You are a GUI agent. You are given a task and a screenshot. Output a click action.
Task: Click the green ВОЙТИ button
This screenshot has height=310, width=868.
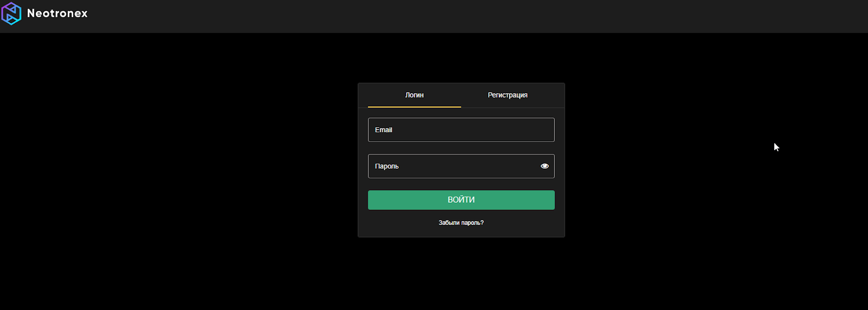[x=461, y=200]
